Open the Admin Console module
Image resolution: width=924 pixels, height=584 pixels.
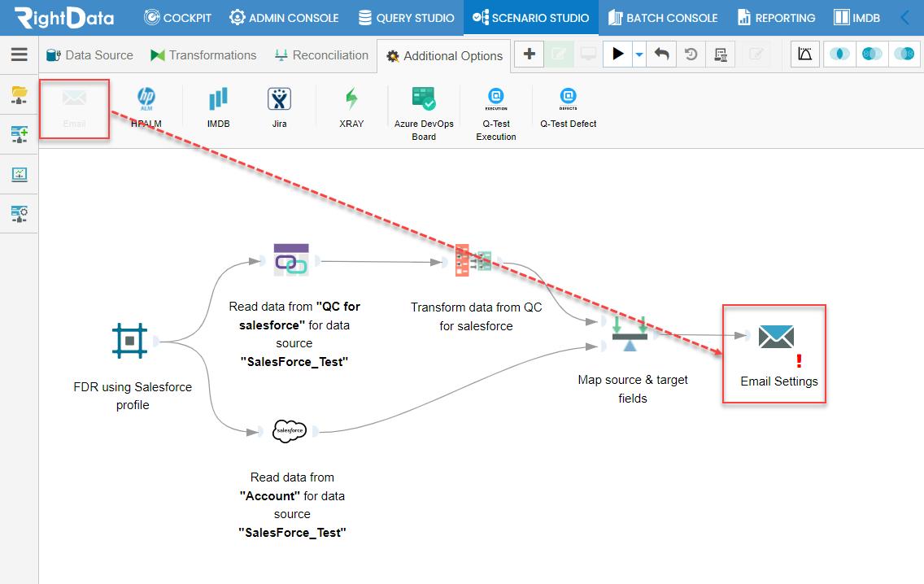[284, 18]
